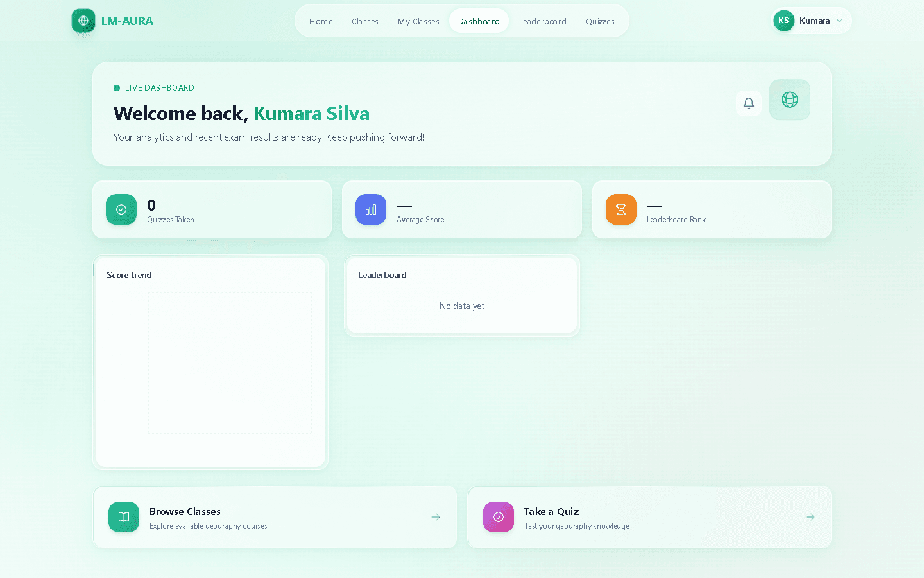
Task: Click the LIVE DASHBOARD status label
Action: coord(160,88)
